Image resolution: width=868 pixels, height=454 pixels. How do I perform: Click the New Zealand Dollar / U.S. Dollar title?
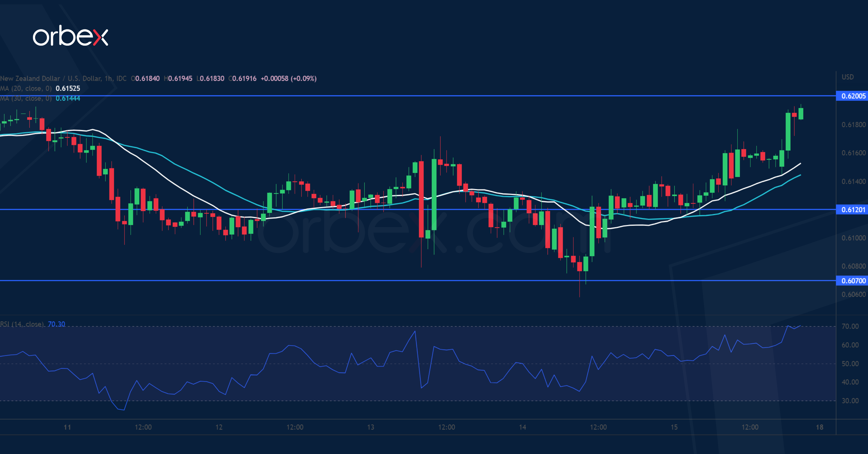pos(51,79)
